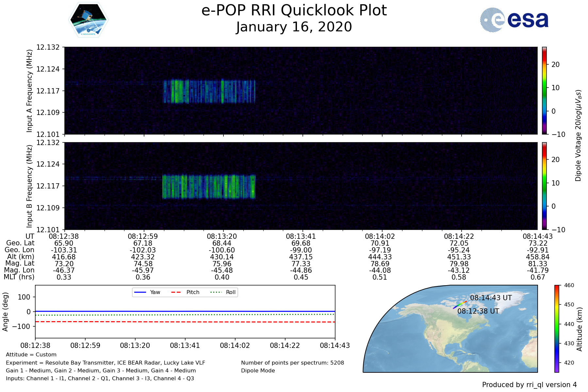
Task: Click the CASSIOPE satellite hexagon logo
Action: (x=88, y=20)
